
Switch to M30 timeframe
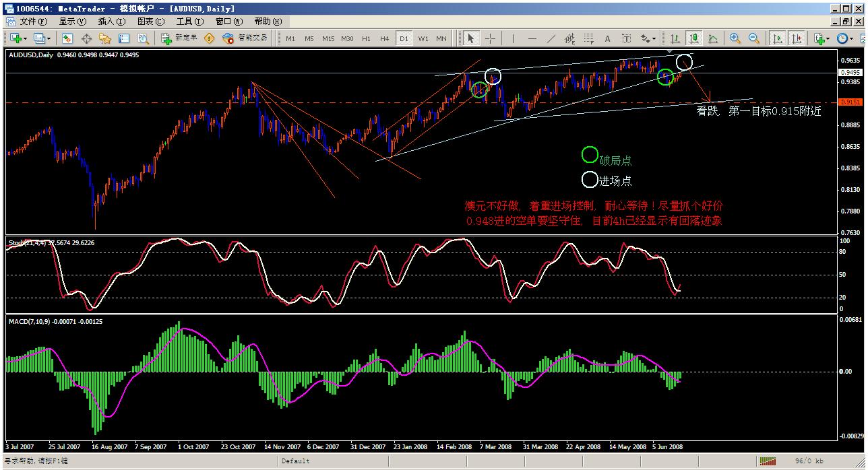pyautogui.click(x=347, y=38)
